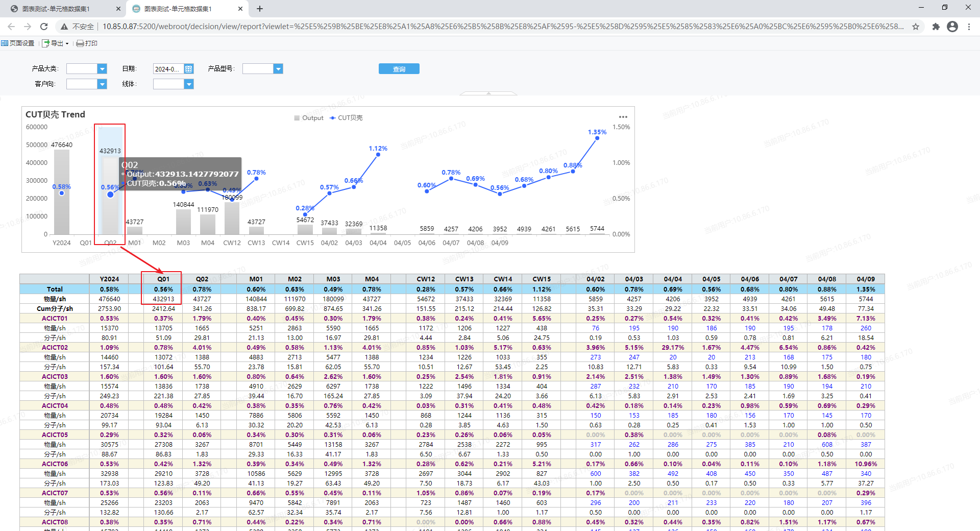Screen dimensions: 980x531
Task: Click the Cum分子/sh row label
Action: pyautogui.click(x=55, y=308)
